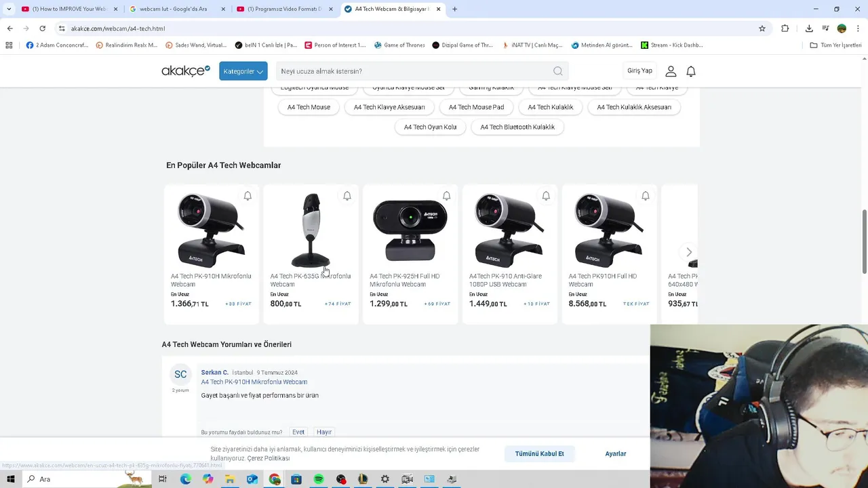
Task: Select the A4 Tech Mouse Pad chip
Action: pos(476,107)
